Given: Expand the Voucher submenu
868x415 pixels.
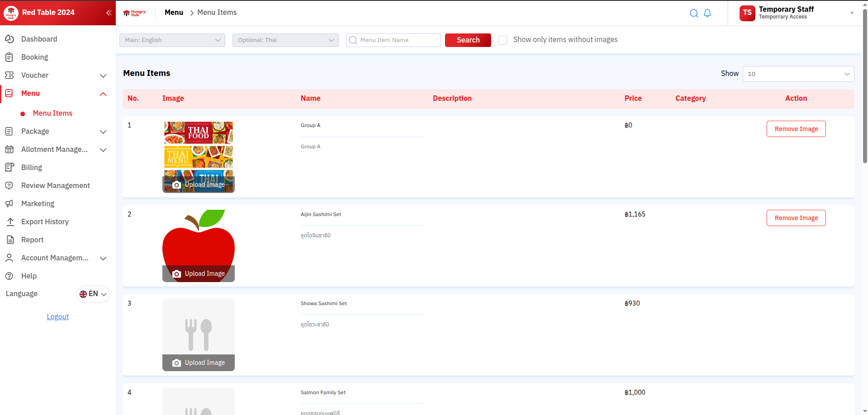Looking at the screenshot, I should pos(103,75).
